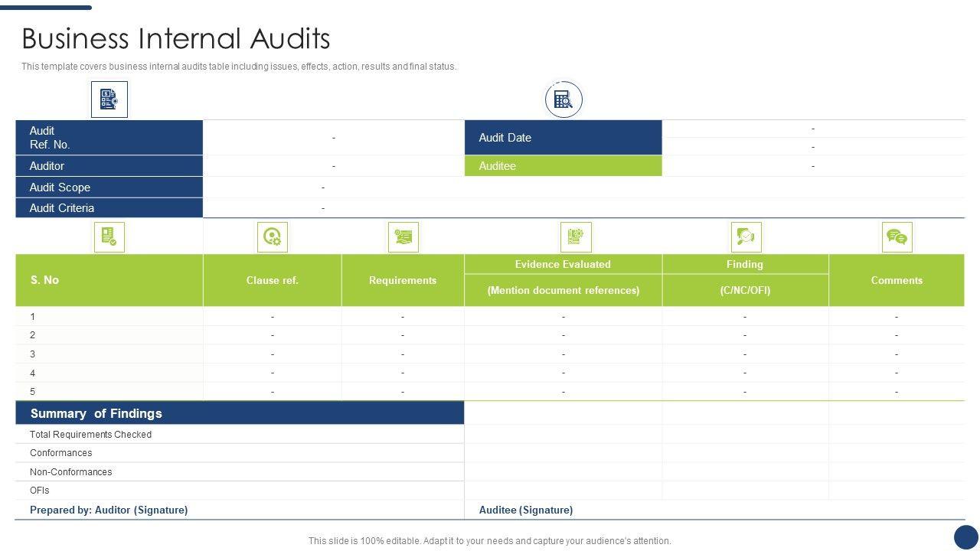This screenshot has height=551, width=980.
Task: Select the icon above Requirements column
Action: pyautogui.click(x=403, y=237)
